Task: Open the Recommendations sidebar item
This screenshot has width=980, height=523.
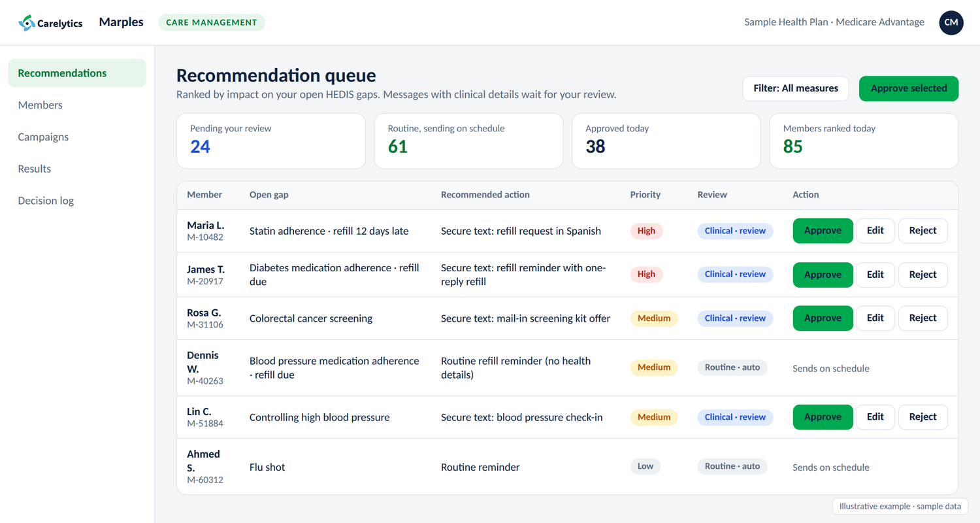Action: point(77,73)
